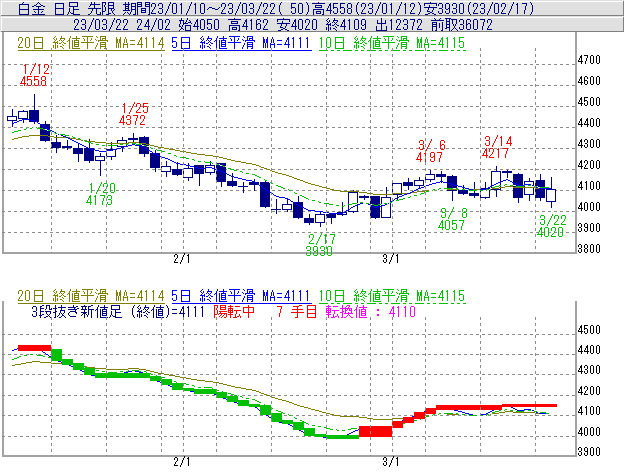Image resolution: width=624 pixels, height=475 pixels.
Task: Click the lower chart's "2/1" date label
Action: (x=182, y=462)
